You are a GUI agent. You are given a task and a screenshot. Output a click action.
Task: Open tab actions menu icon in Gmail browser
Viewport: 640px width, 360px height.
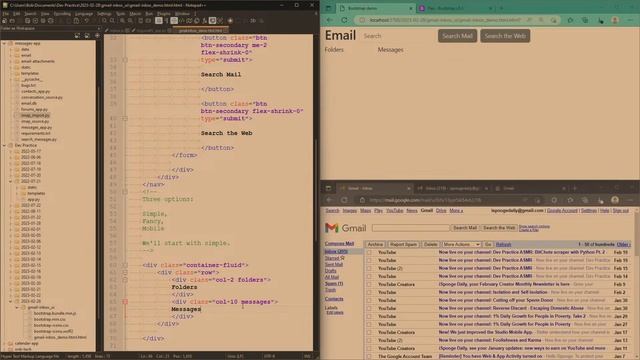(x=328, y=188)
